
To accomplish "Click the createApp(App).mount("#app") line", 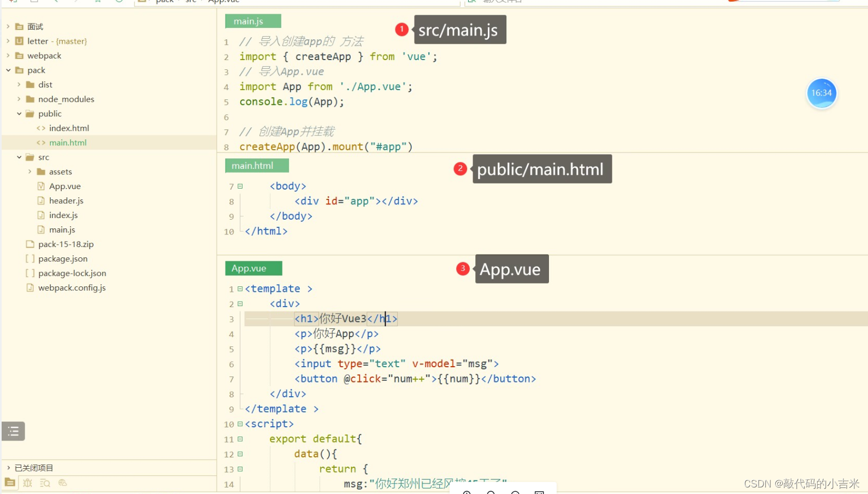I will 326,146.
